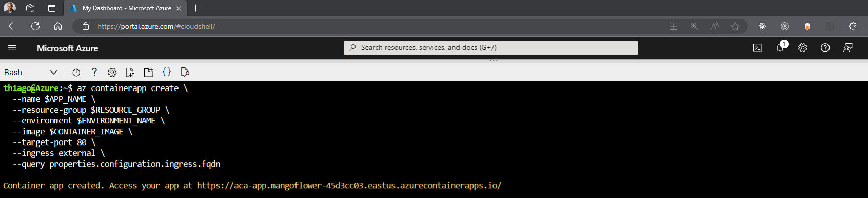Image resolution: width=868 pixels, height=198 pixels.
Task: Go back to previous page
Action: coord(13,26)
